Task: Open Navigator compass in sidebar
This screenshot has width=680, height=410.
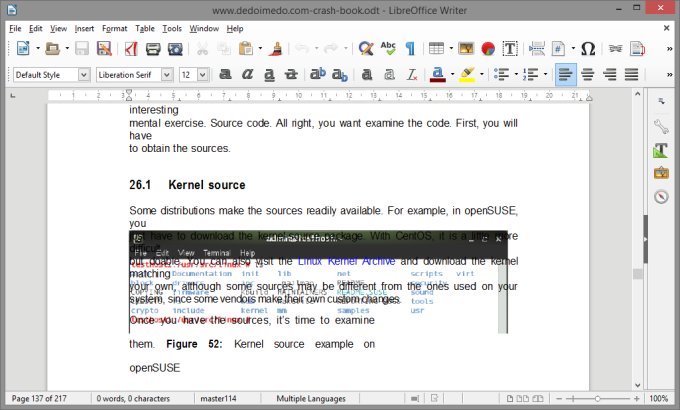Action: (x=661, y=196)
